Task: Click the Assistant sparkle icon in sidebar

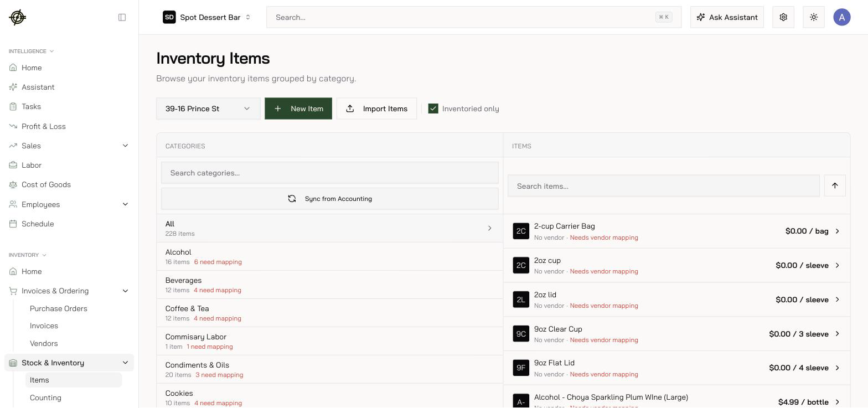Action: pos(13,87)
